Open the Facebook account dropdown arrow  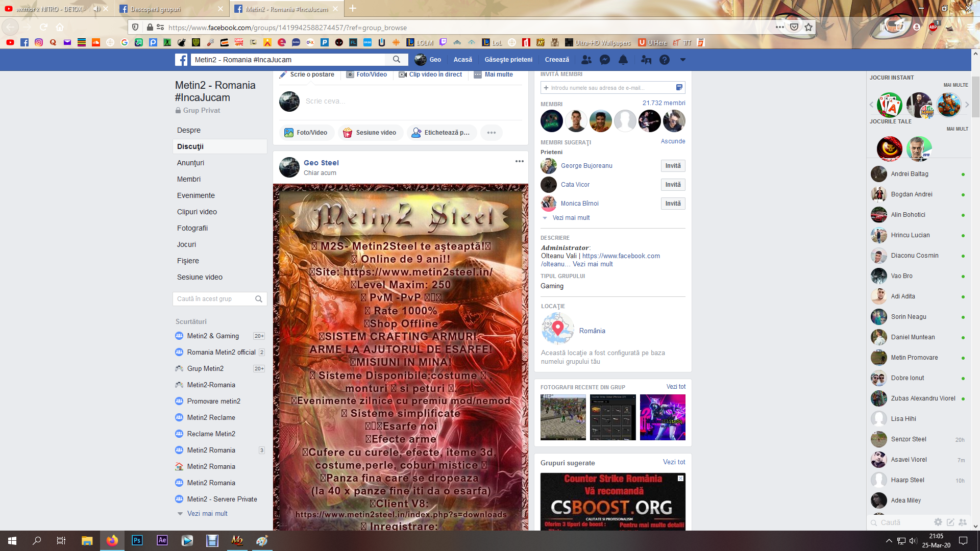[683, 60]
